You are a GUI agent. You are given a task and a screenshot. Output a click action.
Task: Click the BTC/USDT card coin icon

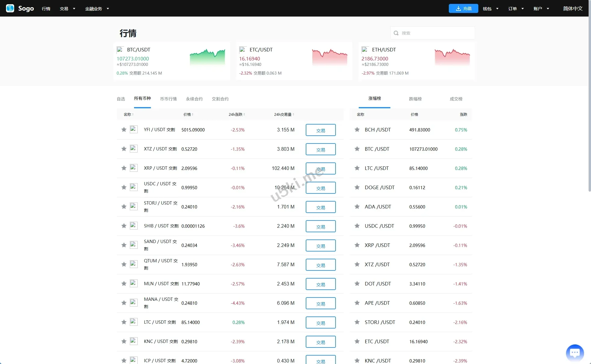tap(120, 50)
